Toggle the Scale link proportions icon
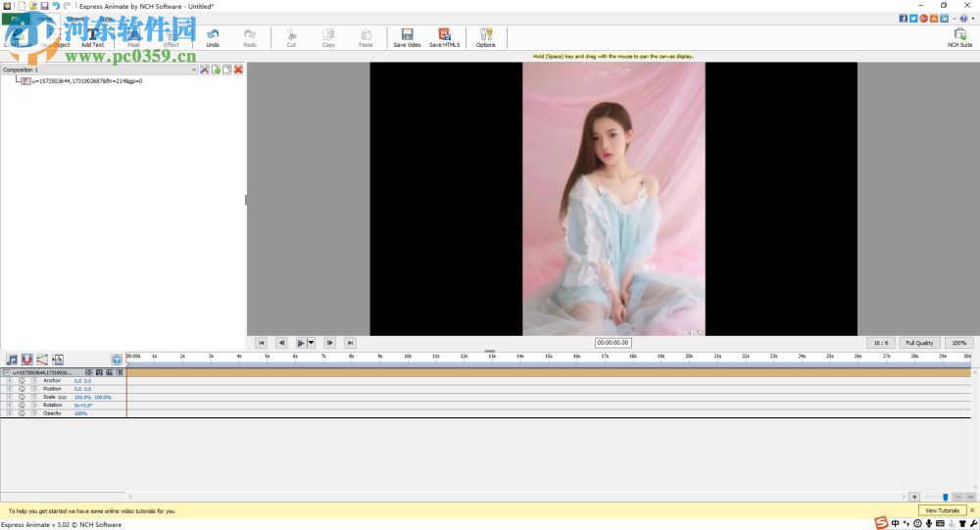The image size is (980, 530). point(63,398)
